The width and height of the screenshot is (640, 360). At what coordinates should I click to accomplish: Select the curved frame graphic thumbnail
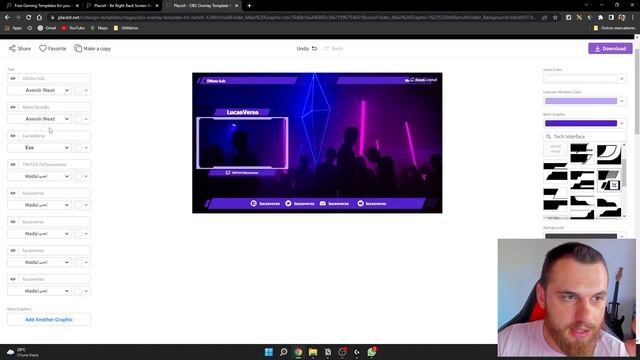pyautogui.click(x=609, y=153)
